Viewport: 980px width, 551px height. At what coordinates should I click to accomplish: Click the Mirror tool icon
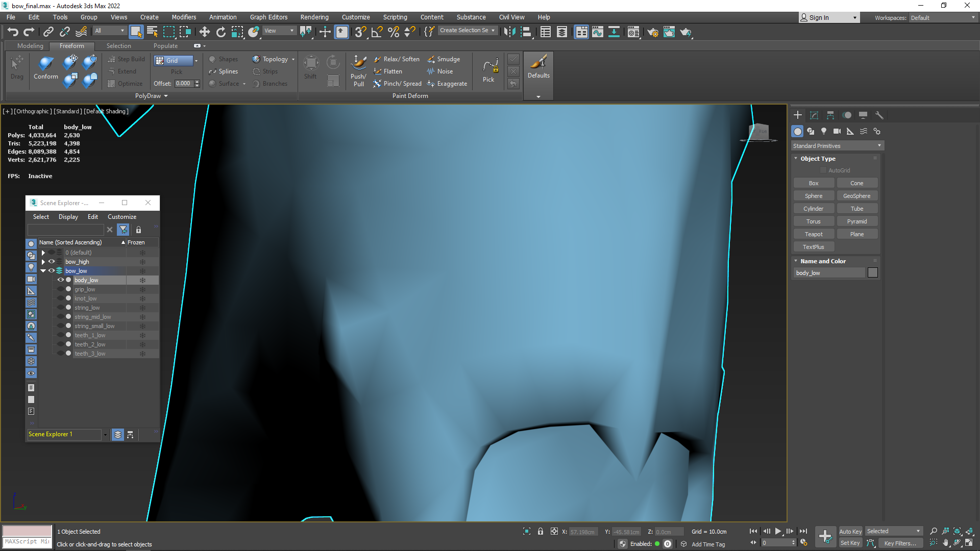point(509,32)
